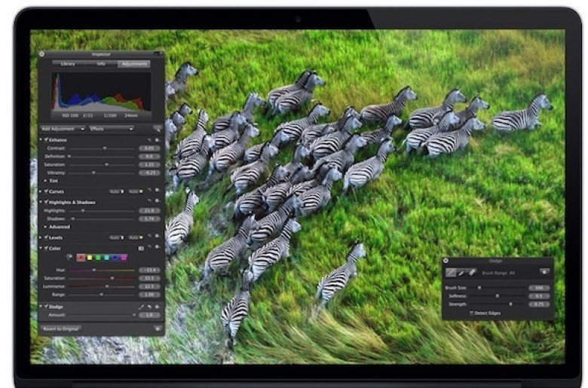Select the feather tool in Dodge panel

[x=462, y=271]
